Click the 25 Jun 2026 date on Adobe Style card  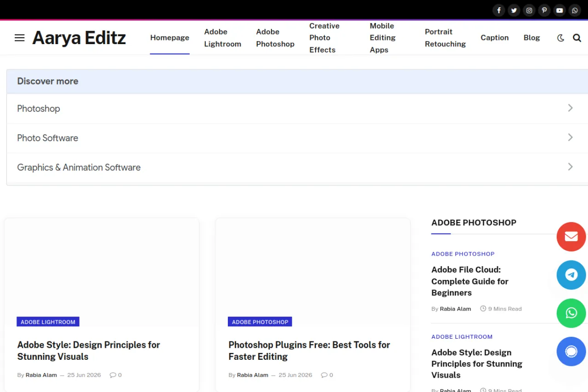tap(84, 375)
